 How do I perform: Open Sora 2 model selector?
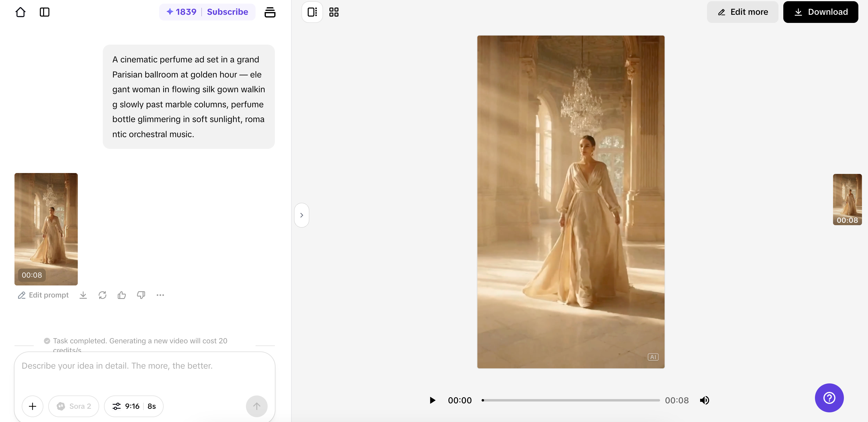74,406
